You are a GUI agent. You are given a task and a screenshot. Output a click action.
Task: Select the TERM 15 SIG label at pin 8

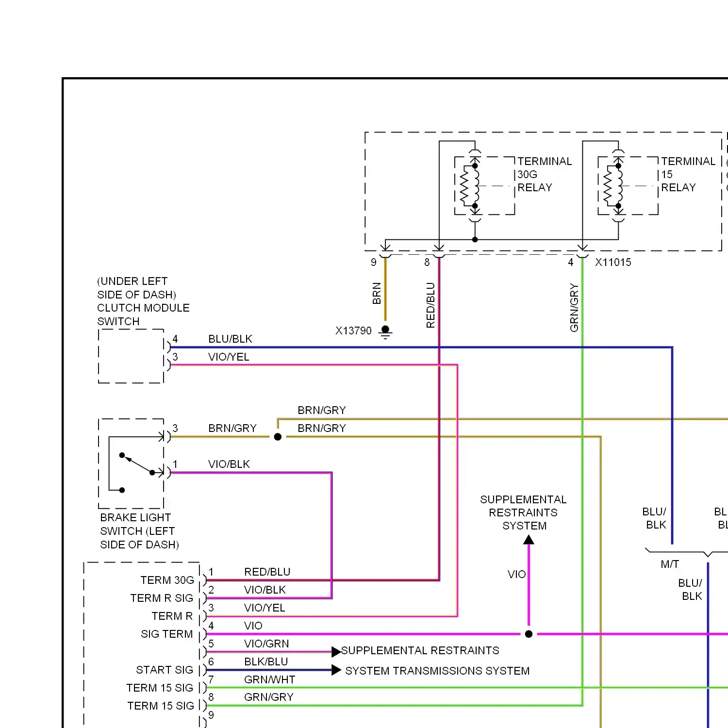click(x=161, y=706)
